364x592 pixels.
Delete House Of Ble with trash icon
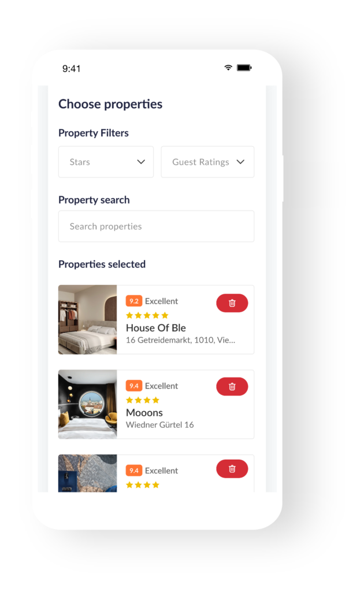(x=232, y=303)
